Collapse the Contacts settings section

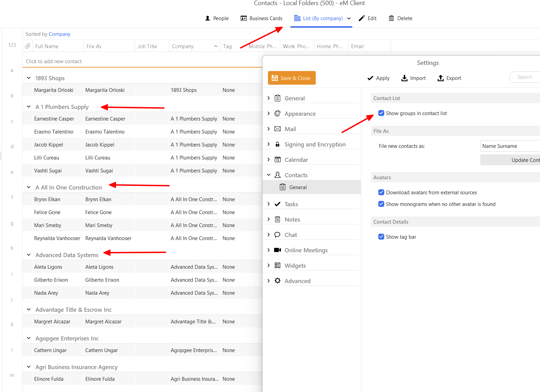(269, 175)
